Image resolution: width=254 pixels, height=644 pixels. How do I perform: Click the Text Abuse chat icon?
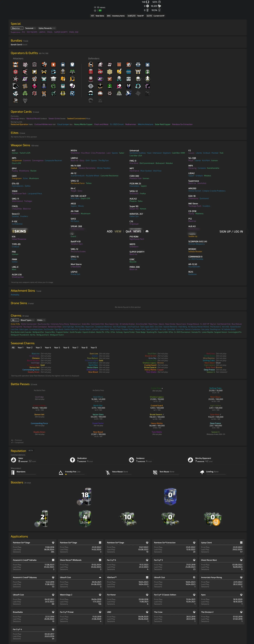tap(155, 472)
